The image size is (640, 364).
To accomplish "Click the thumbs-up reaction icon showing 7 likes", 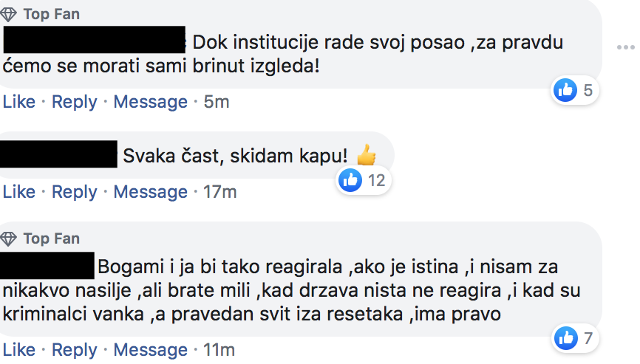I will pos(566,338).
